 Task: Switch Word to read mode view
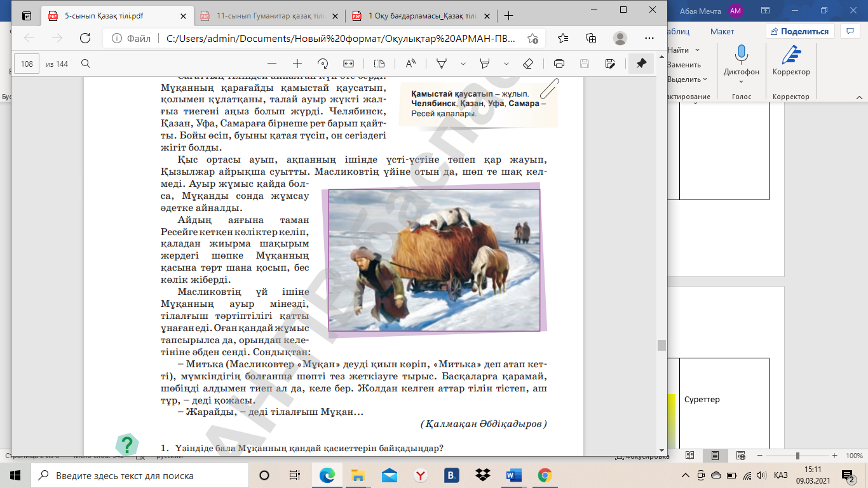690,456
